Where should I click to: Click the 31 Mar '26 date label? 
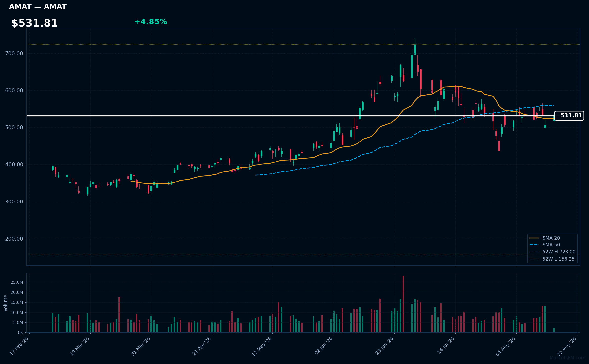pos(141,346)
